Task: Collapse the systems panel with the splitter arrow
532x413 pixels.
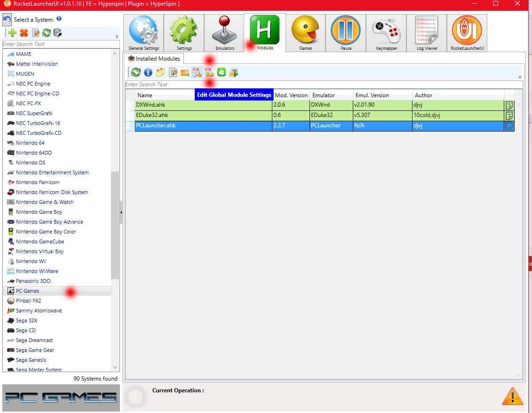Action: pyautogui.click(x=121, y=213)
